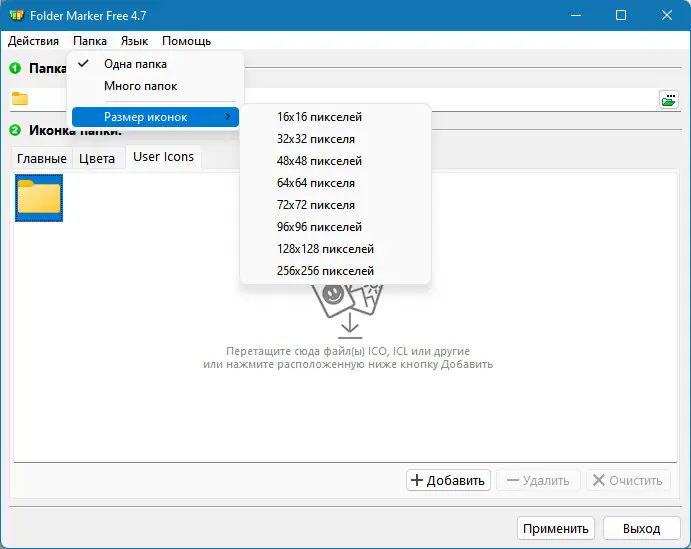Select 96x96 пикселей icon size
Screen dimensions: 691x549
pos(335,227)
